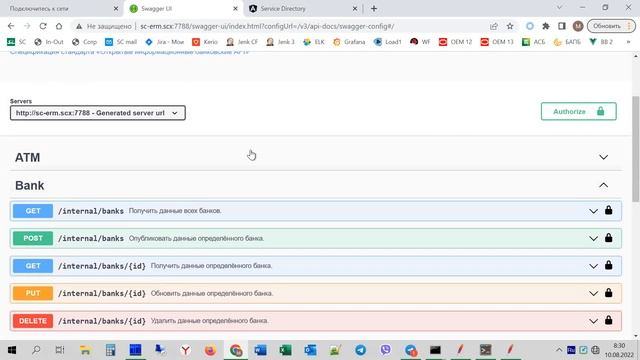Collapse the Bank section
Image resolution: width=640 pixels, height=360 pixels.
[603, 185]
